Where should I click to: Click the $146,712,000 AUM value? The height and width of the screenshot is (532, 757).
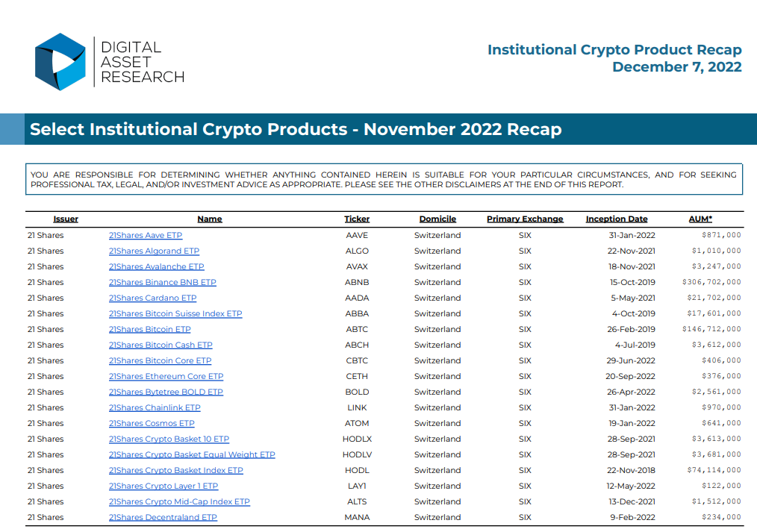pyautogui.click(x=711, y=330)
